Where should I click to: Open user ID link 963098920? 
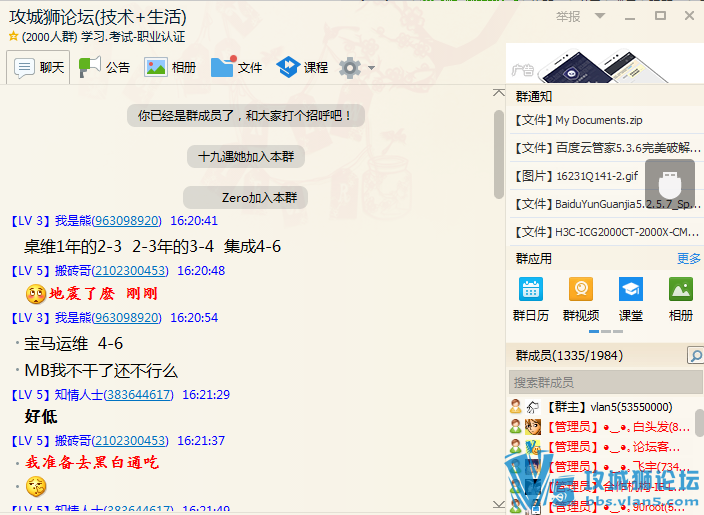[x=126, y=220]
